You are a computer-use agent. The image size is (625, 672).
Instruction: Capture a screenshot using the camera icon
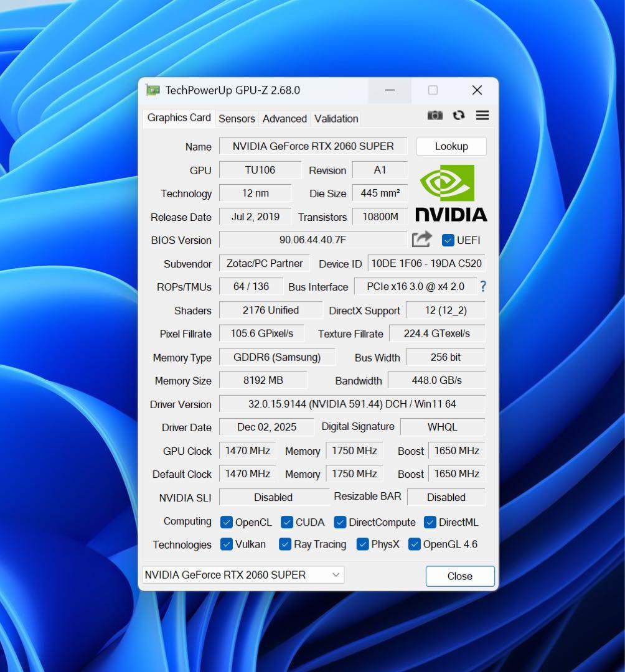[x=435, y=115]
